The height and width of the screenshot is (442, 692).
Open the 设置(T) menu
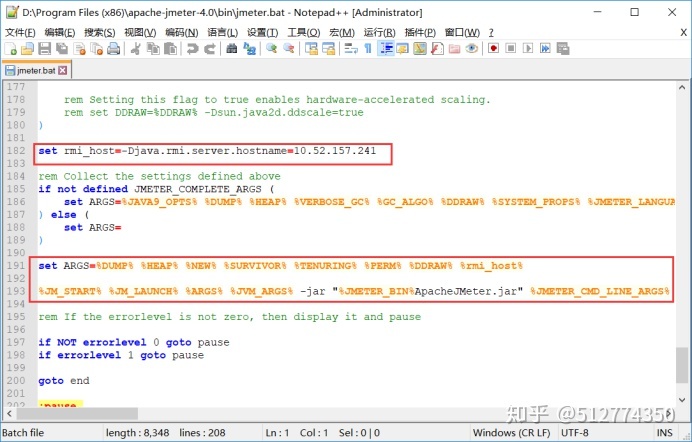point(263,33)
